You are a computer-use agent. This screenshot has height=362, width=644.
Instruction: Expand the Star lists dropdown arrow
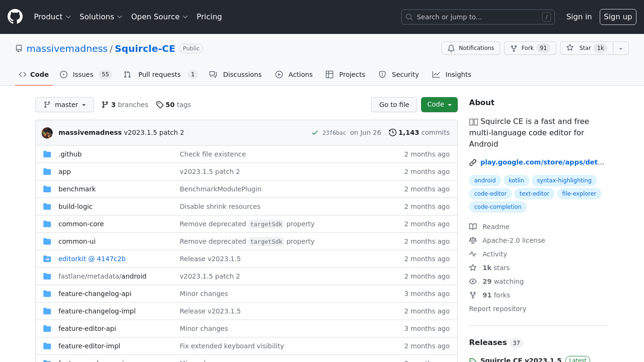[621, 48]
